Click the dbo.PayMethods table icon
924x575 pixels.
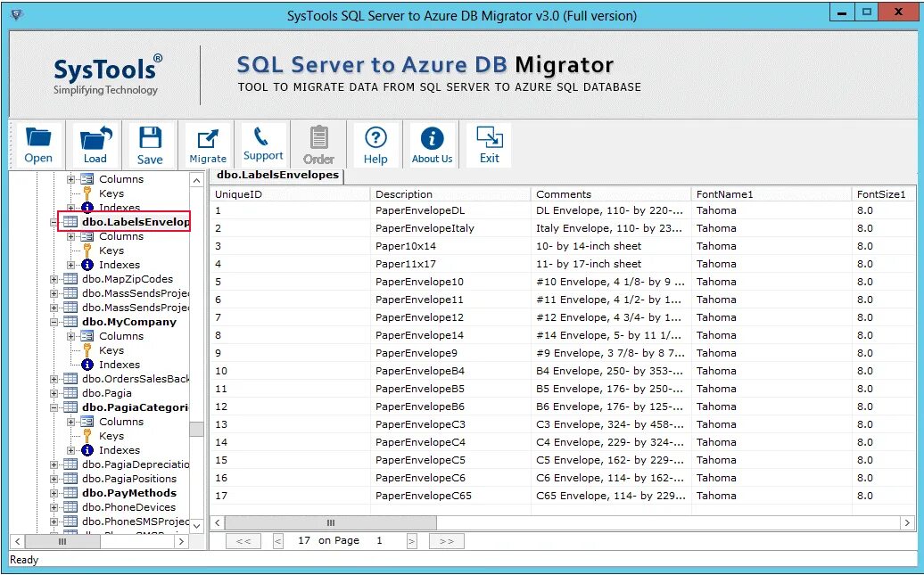70,493
